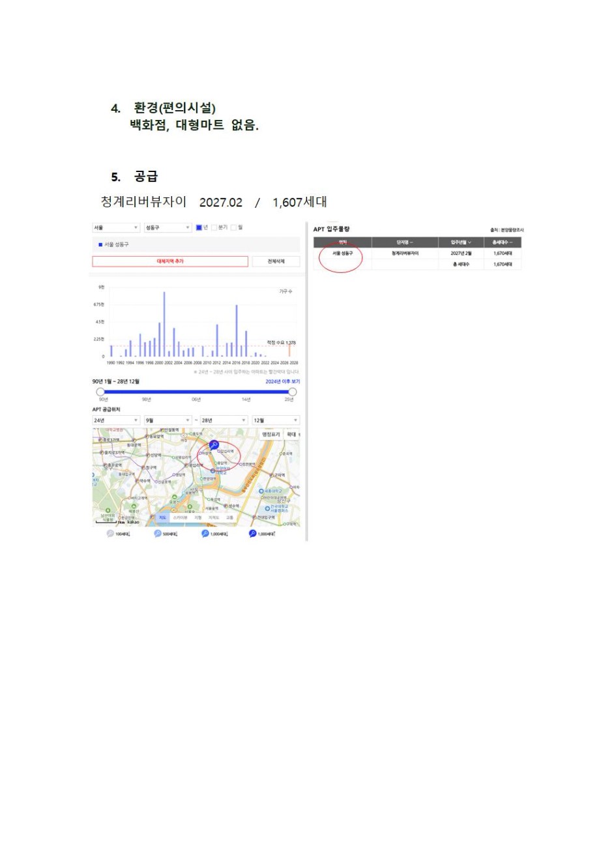This screenshot has width=614, height=868.
Task: Open the 서울 city dropdown
Action: pyautogui.click(x=116, y=227)
